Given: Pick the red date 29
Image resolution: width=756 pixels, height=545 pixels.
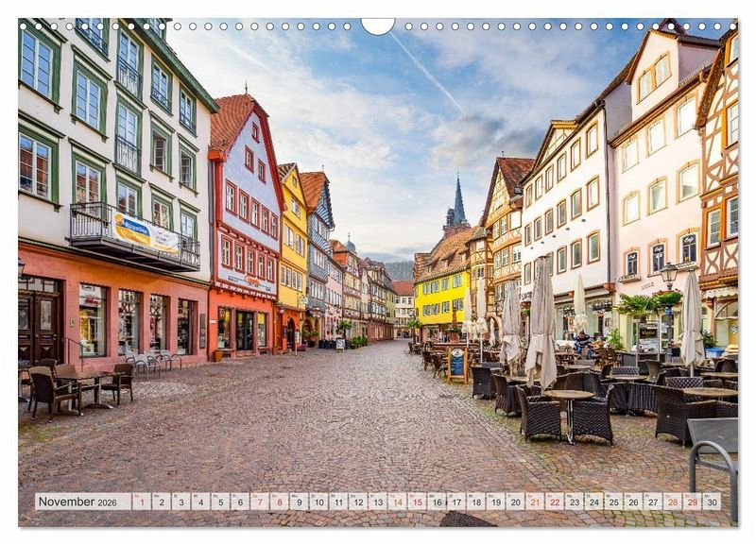Looking at the screenshot, I should (693, 502).
